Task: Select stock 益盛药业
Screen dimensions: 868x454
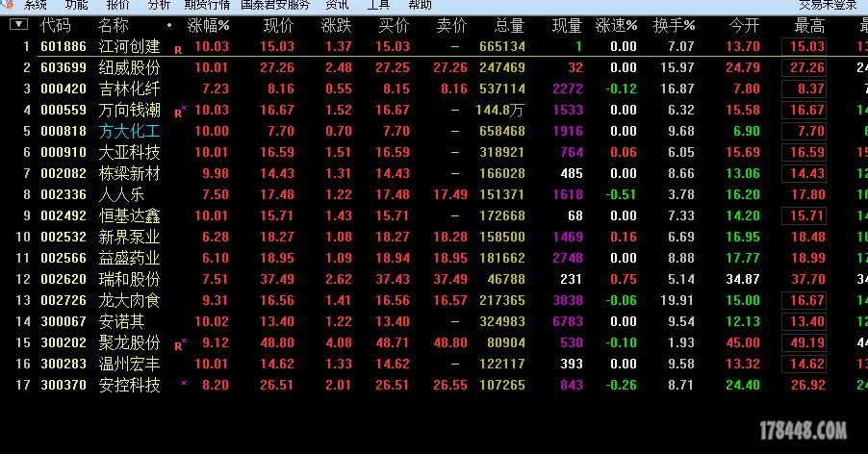Action: 130,258
